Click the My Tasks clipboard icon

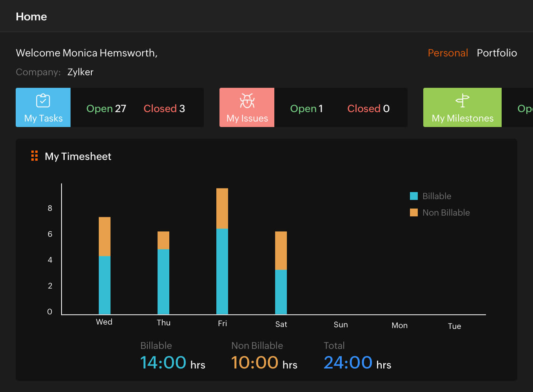coord(43,101)
